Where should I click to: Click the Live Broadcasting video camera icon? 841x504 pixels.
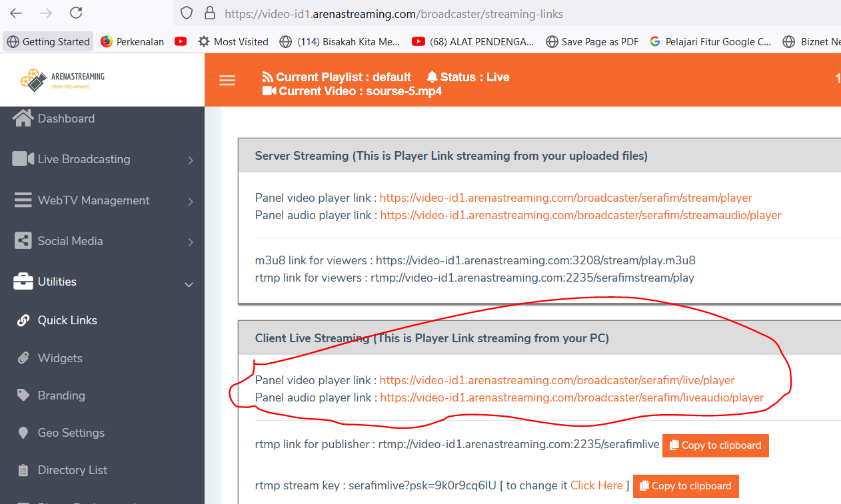pyautogui.click(x=23, y=159)
